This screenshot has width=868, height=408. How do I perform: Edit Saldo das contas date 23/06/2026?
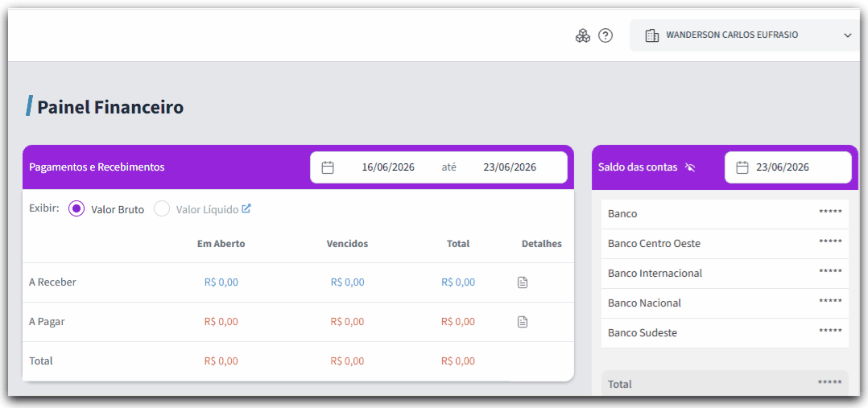[783, 167]
